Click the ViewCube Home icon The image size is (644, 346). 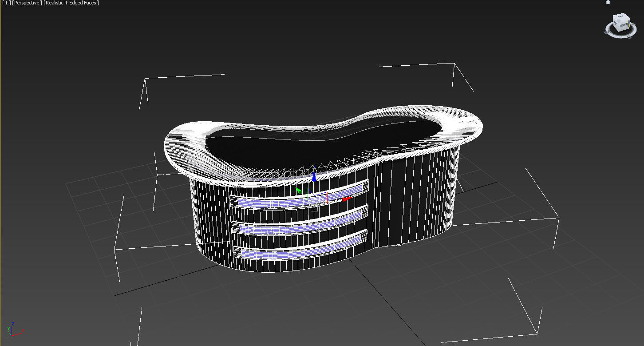pyautogui.click(x=608, y=2)
